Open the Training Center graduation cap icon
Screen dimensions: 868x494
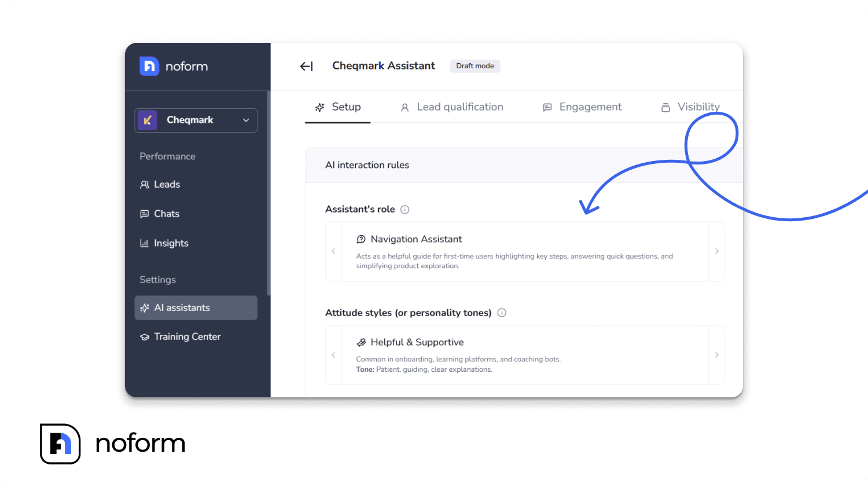(x=145, y=336)
